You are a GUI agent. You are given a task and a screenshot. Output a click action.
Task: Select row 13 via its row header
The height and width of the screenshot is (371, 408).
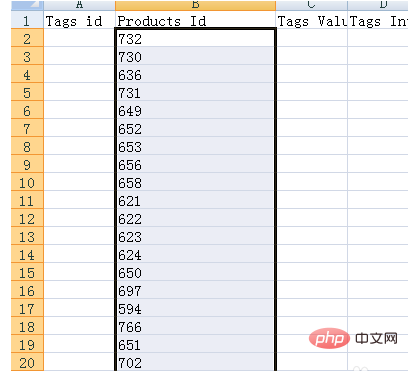click(x=27, y=237)
